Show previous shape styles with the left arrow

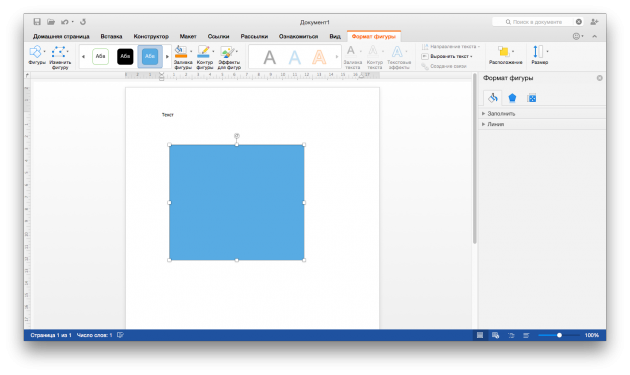pyautogui.click(x=83, y=56)
